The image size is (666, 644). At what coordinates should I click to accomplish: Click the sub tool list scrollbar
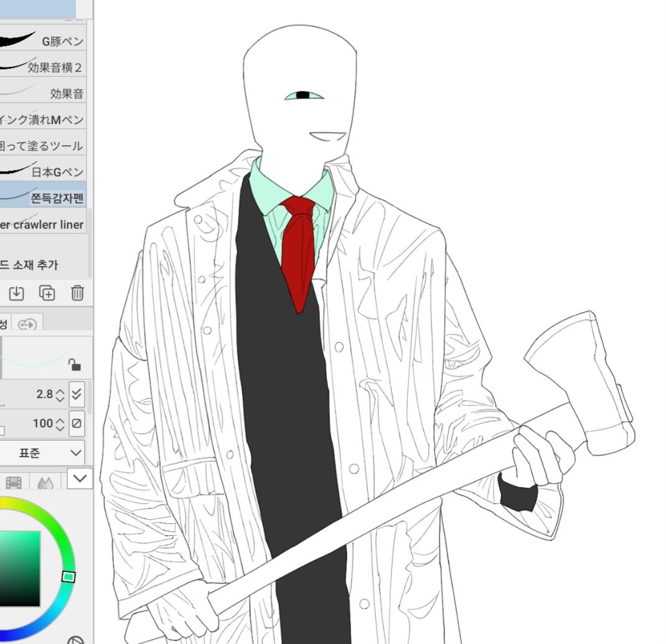coord(90,242)
